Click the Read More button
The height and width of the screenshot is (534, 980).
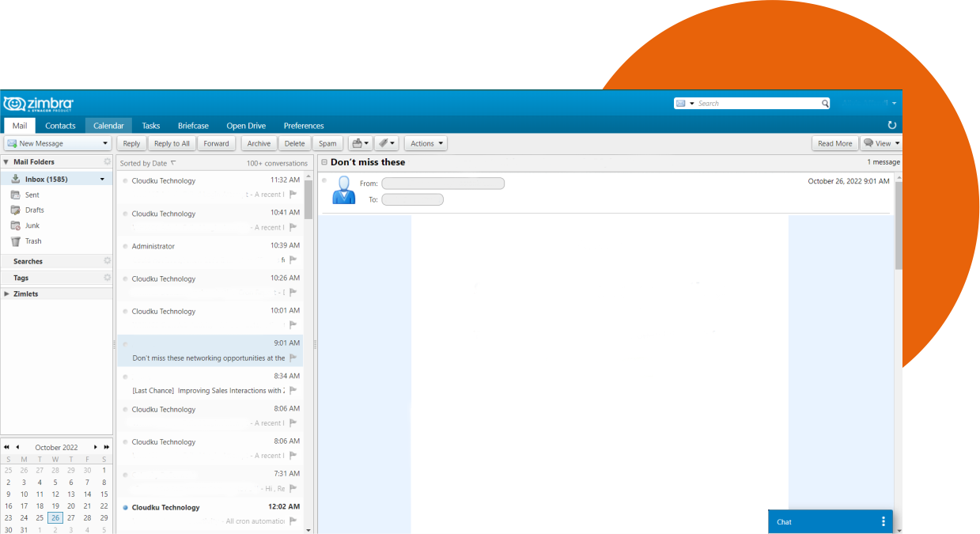835,143
